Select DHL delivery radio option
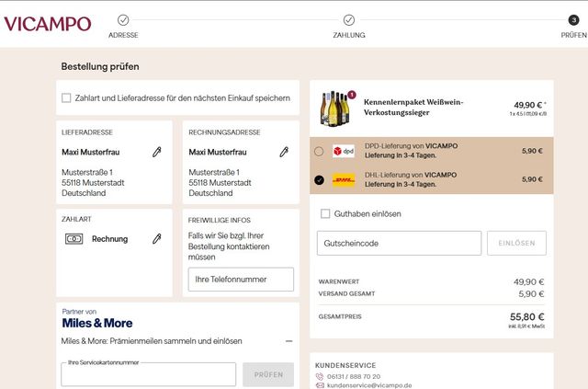The width and height of the screenshot is (588, 389). [319, 179]
